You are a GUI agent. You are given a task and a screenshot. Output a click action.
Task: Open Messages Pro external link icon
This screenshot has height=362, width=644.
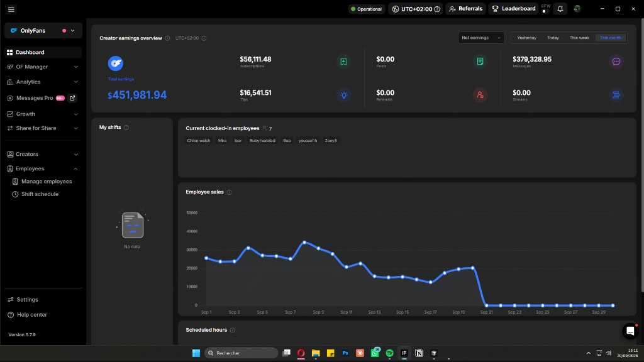tap(72, 98)
